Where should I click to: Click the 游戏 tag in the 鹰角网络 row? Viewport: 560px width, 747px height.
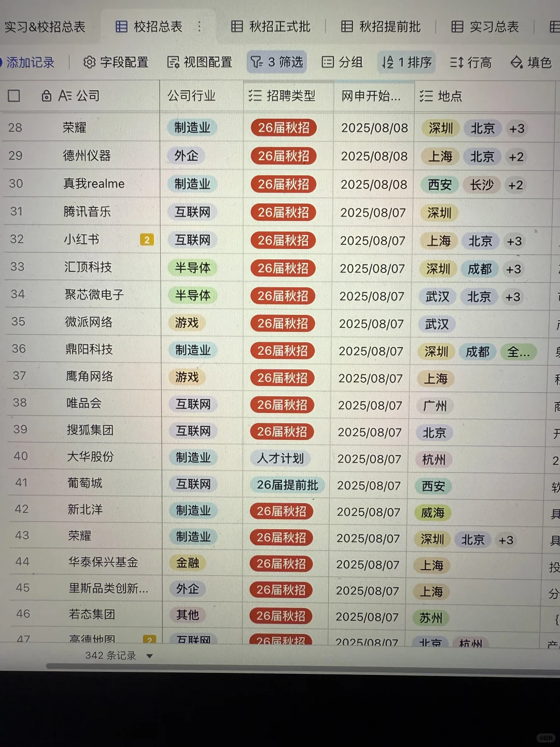pyautogui.click(x=187, y=377)
